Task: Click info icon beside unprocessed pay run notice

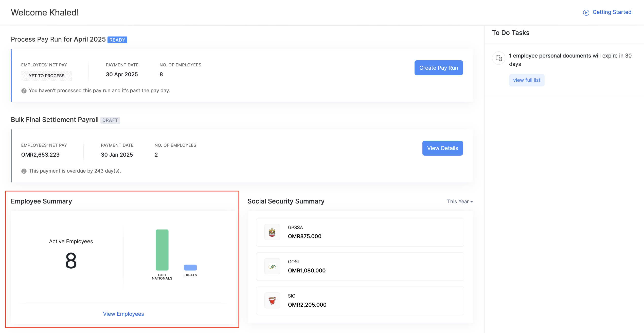Action: pyautogui.click(x=24, y=91)
